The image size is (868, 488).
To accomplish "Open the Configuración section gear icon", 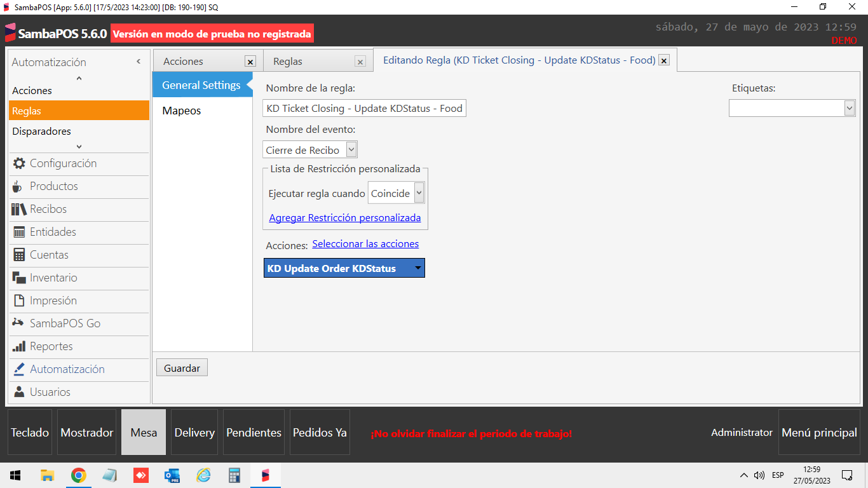I will (x=19, y=163).
